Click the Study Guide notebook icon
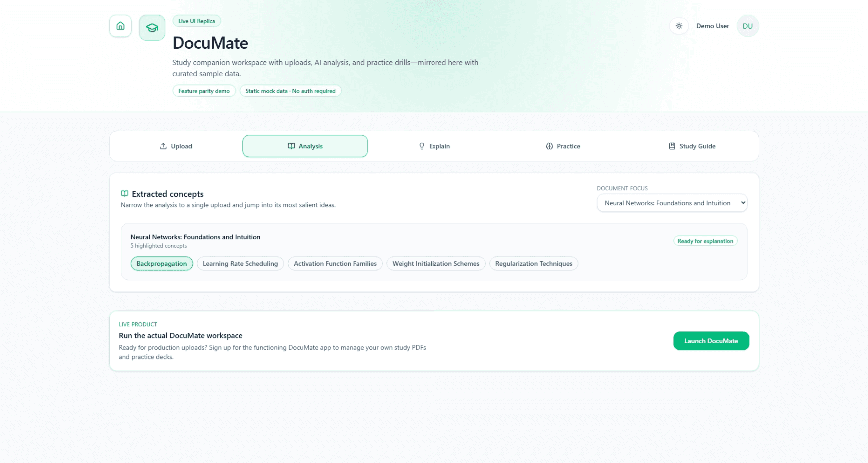The image size is (868, 463). click(x=672, y=146)
